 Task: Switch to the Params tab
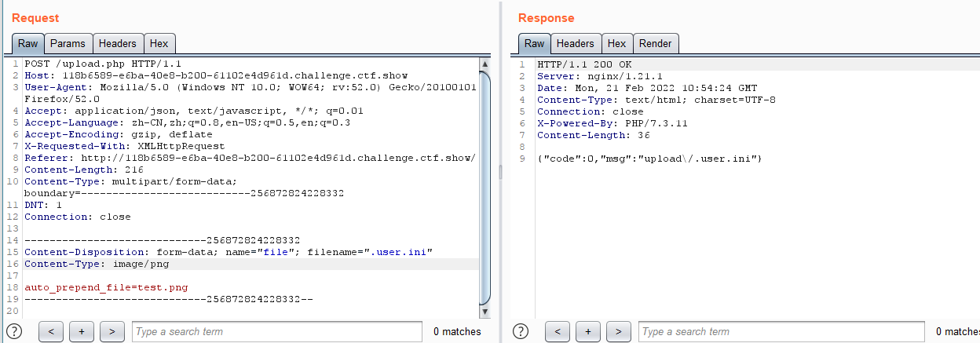(68, 43)
